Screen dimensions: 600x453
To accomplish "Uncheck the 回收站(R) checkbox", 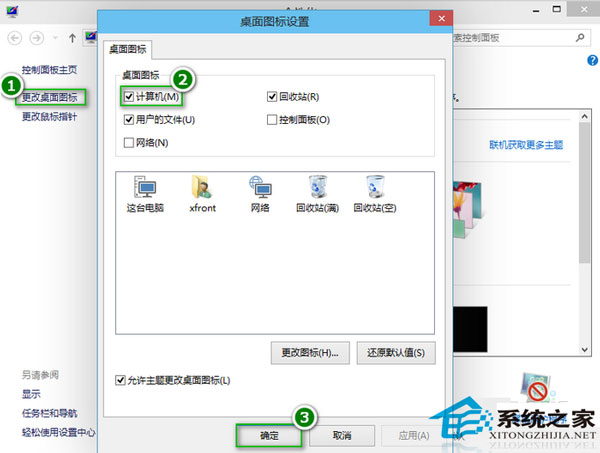I will point(272,97).
